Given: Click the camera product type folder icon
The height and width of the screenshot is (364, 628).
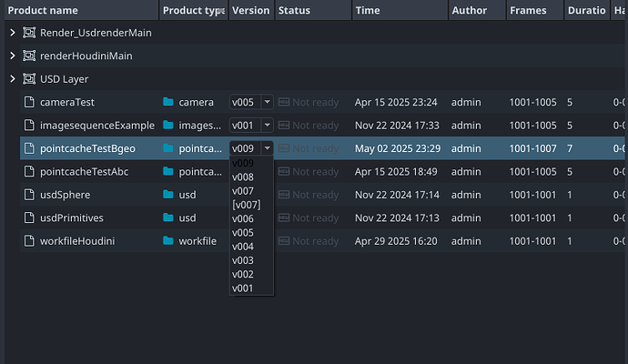Looking at the screenshot, I should click(x=168, y=102).
